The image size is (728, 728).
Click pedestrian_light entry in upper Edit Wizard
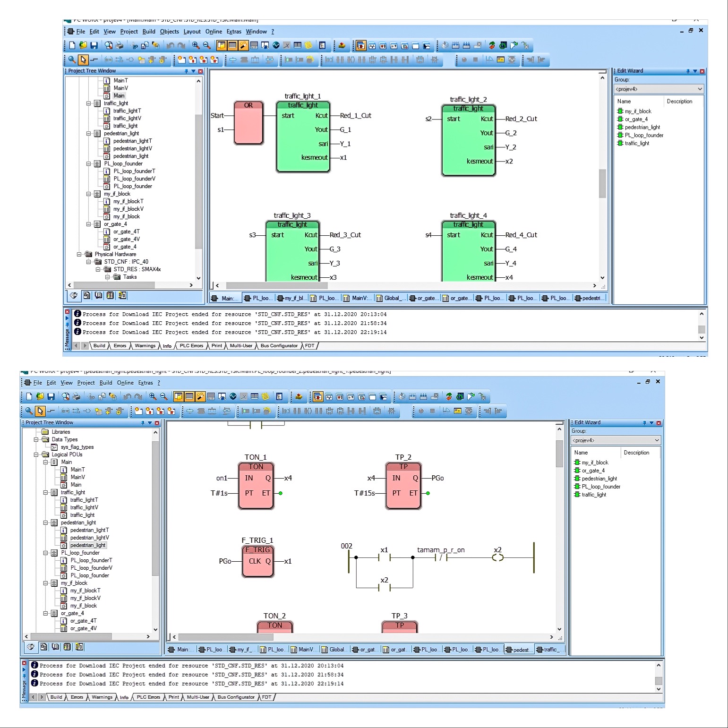[x=642, y=127]
